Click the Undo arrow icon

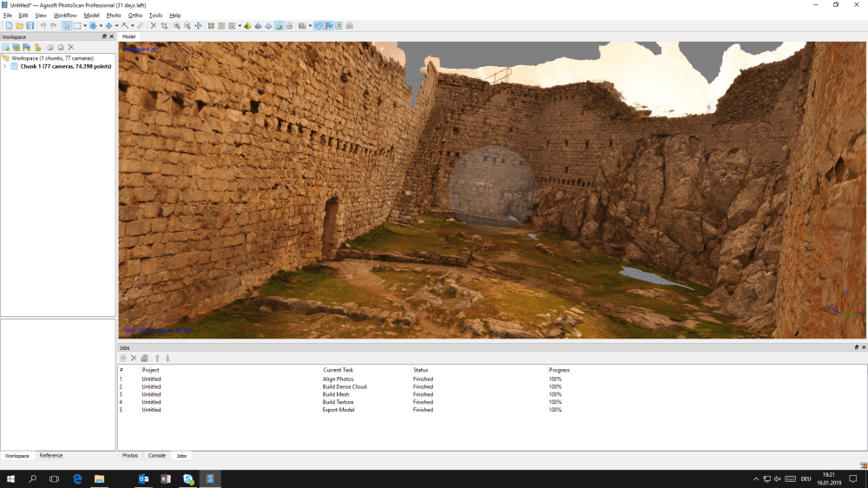coord(43,26)
